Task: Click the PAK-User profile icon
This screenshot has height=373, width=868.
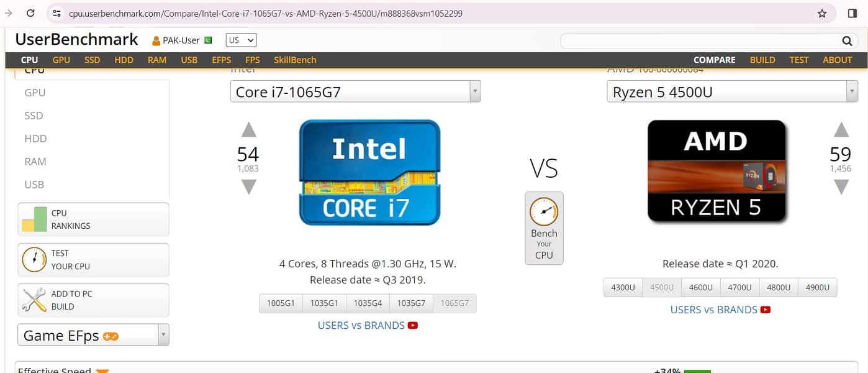Action: tap(156, 41)
